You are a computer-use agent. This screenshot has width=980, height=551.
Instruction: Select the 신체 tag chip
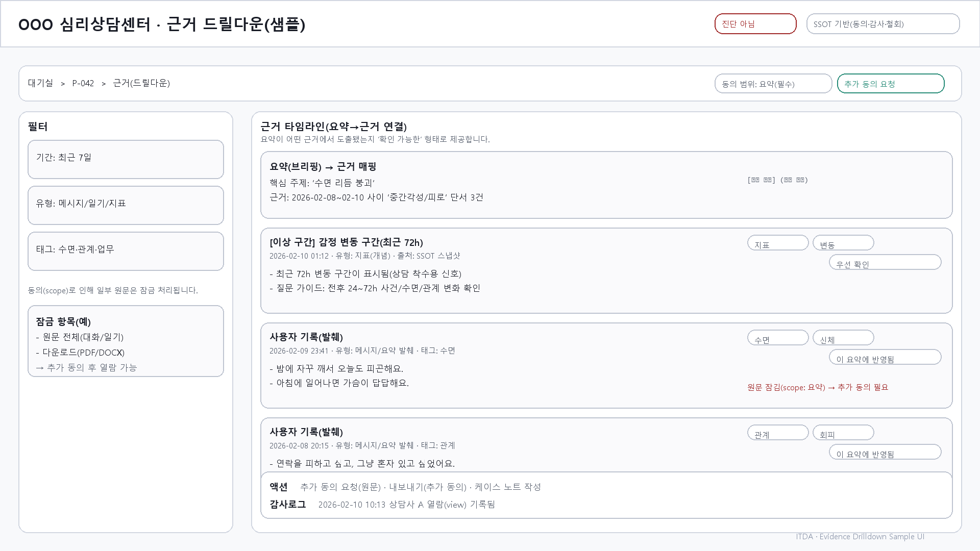point(843,337)
